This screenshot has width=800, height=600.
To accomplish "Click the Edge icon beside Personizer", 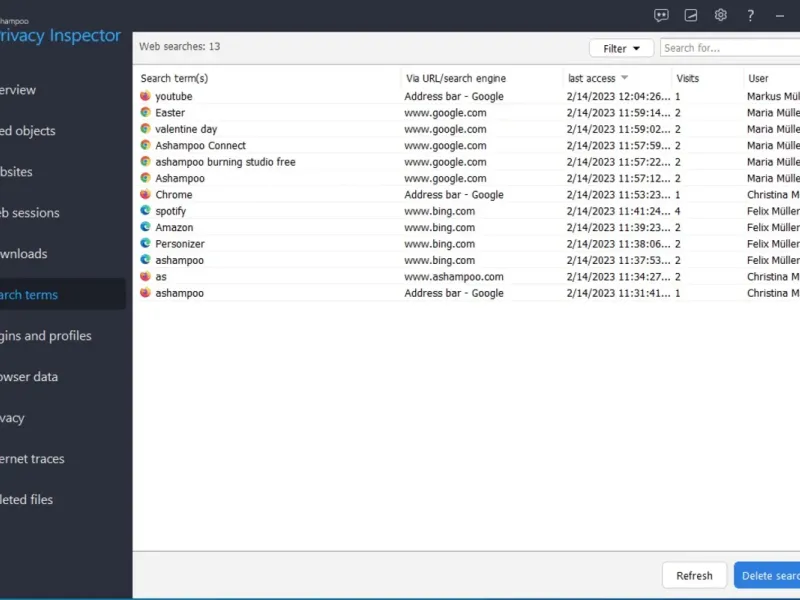I will (x=145, y=243).
